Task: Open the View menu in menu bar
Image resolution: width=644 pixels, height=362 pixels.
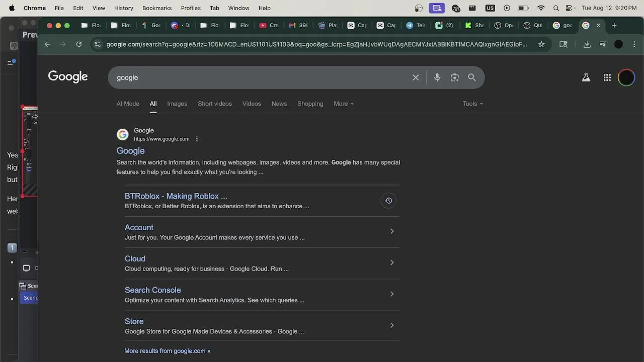Action: click(99, 8)
